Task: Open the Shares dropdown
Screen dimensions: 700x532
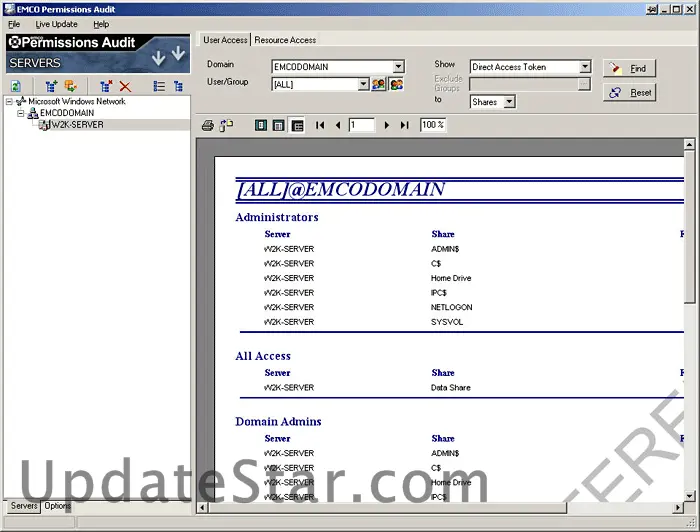Action: (x=509, y=102)
